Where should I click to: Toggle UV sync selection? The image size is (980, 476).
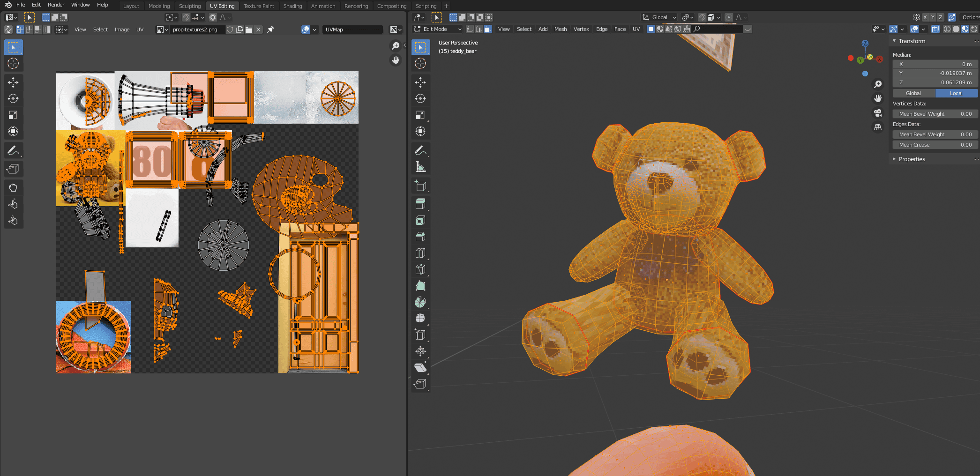8,30
